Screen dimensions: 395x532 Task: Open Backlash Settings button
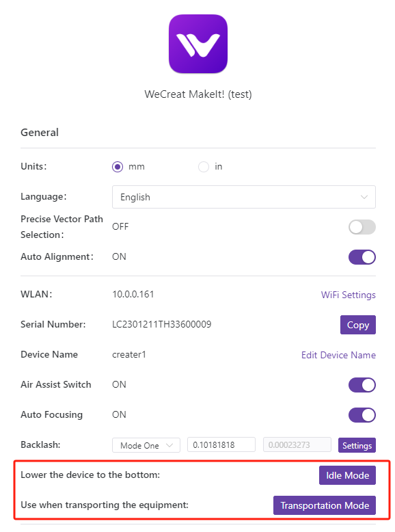coord(357,445)
